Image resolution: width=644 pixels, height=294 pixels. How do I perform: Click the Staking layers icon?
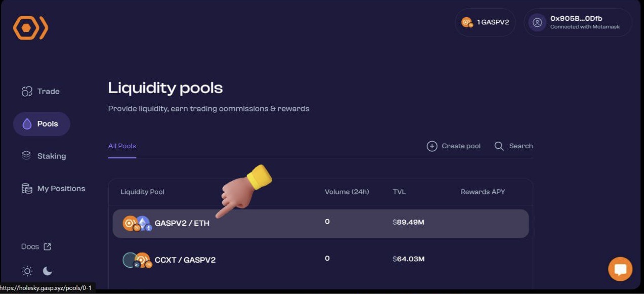[x=26, y=156]
